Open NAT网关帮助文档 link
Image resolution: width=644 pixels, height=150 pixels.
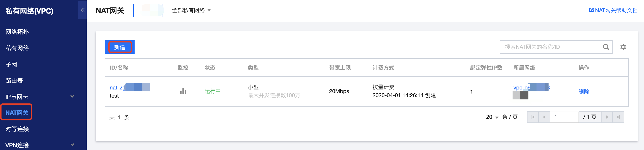(x=613, y=10)
